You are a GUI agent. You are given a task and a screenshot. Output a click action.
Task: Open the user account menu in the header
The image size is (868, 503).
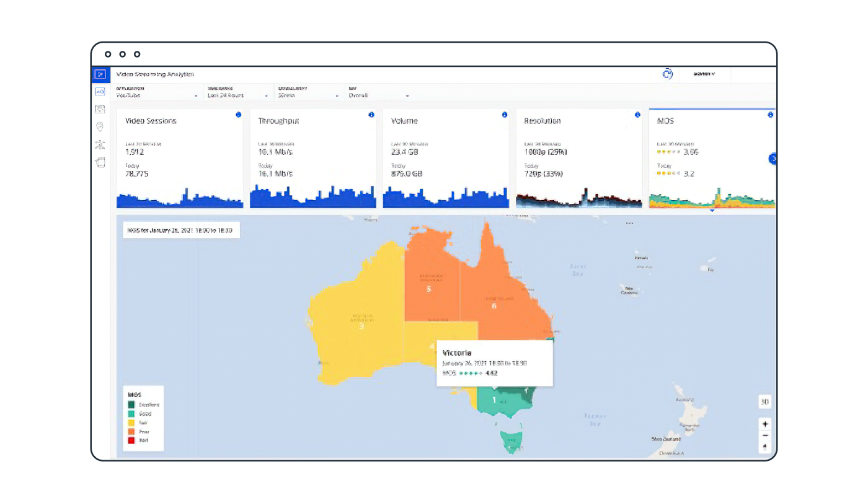[x=704, y=74]
